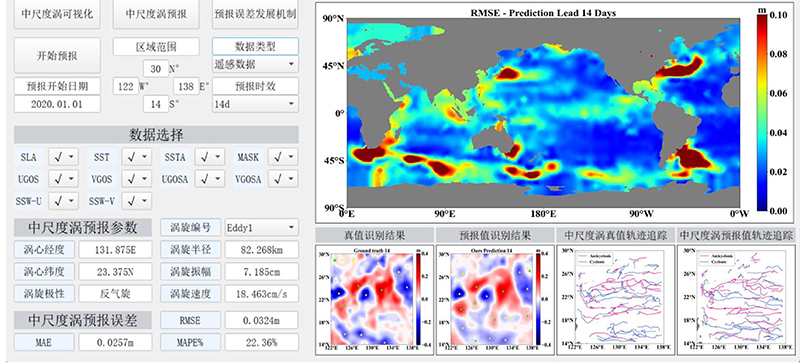This screenshot has width=800, height=364.
Task: Open the 中尺度涡可视化 tab
Action: pos(57,14)
